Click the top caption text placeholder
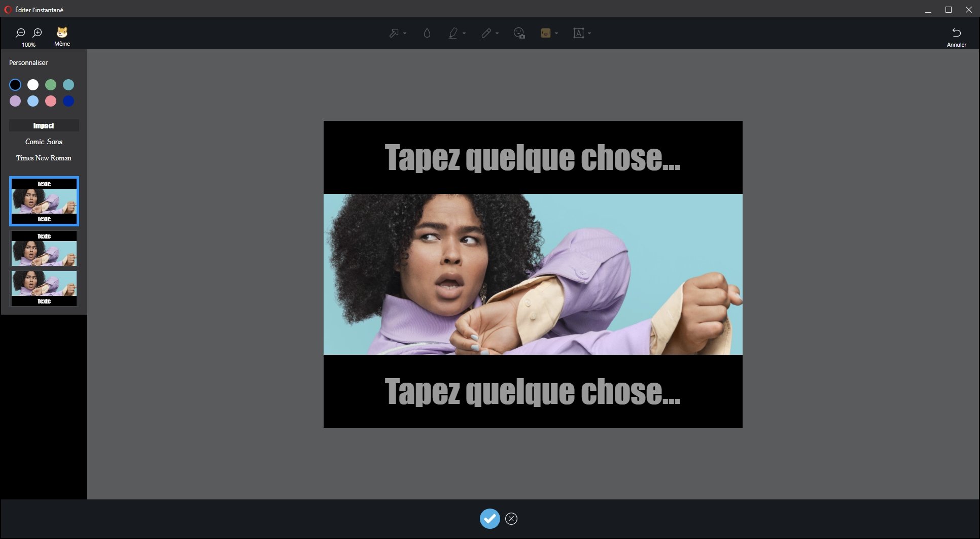Viewport: 980px width, 539px height. coord(533,158)
